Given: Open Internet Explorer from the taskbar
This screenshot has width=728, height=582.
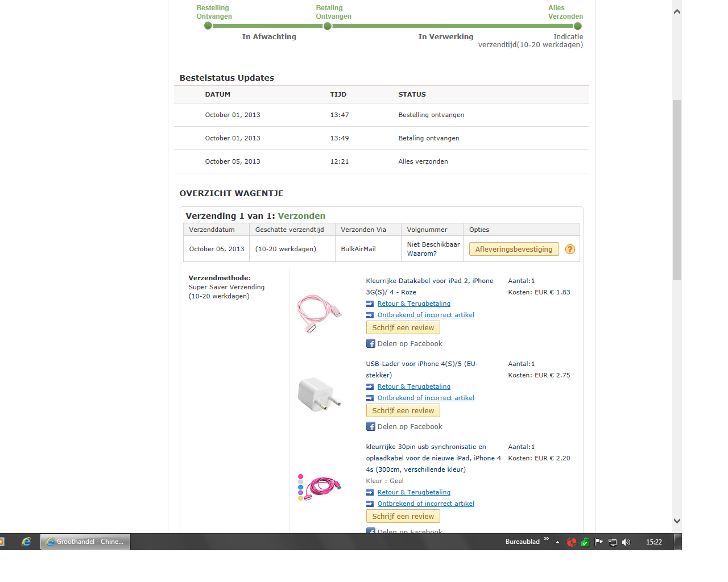Looking at the screenshot, I should [26, 542].
